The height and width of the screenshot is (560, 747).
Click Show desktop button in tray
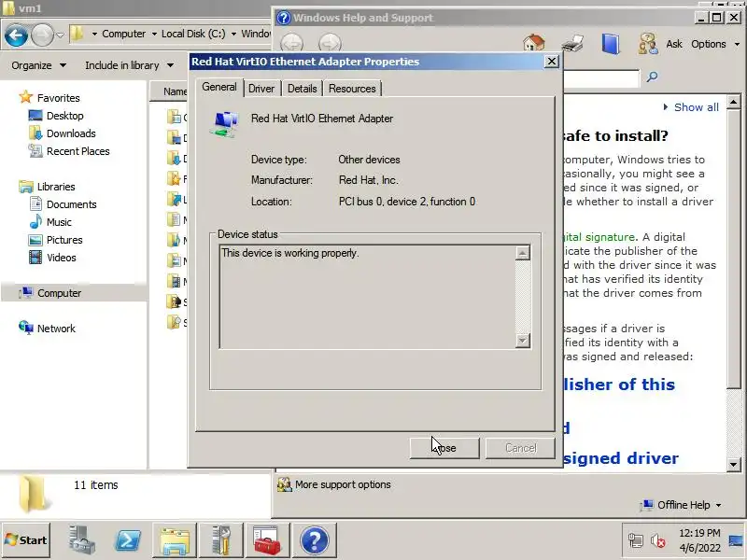737,540
